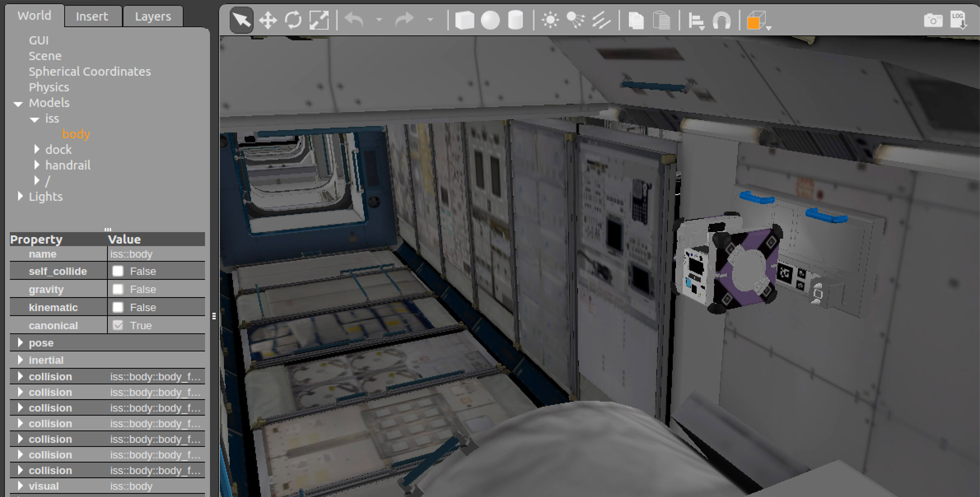Toggle the canonical checkbox
980x497 pixels.
[118, 325]
